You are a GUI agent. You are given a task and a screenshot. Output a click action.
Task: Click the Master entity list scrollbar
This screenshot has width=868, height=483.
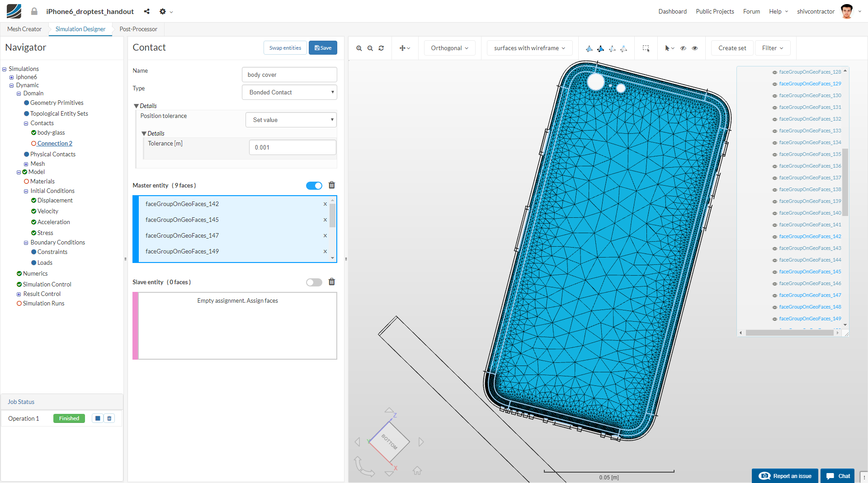tap(333, 216)
